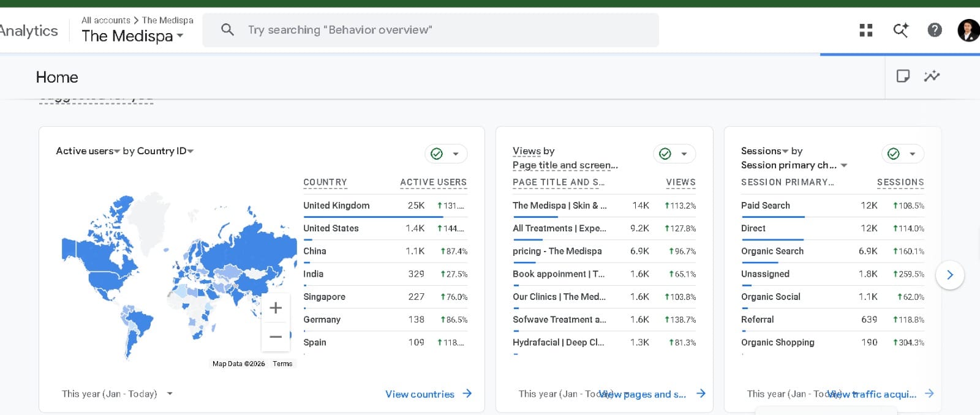Click the green check status in Sessions card

click(894, 154)
